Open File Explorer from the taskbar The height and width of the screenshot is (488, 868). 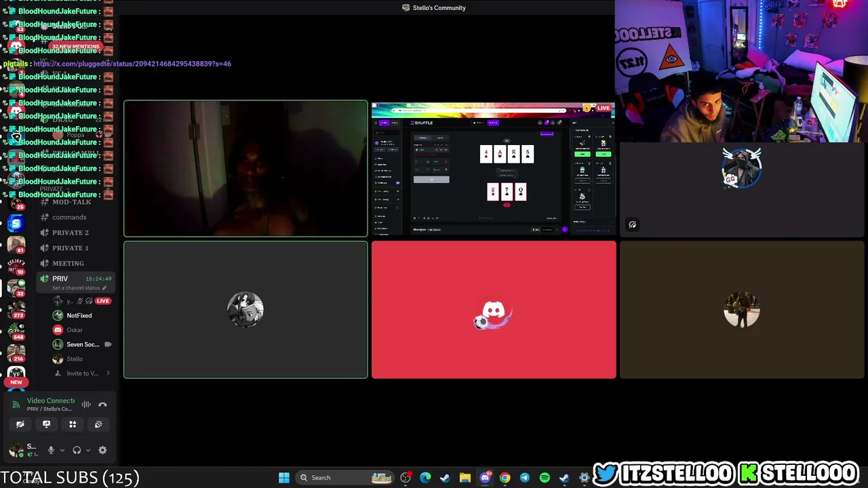point(465,478)
